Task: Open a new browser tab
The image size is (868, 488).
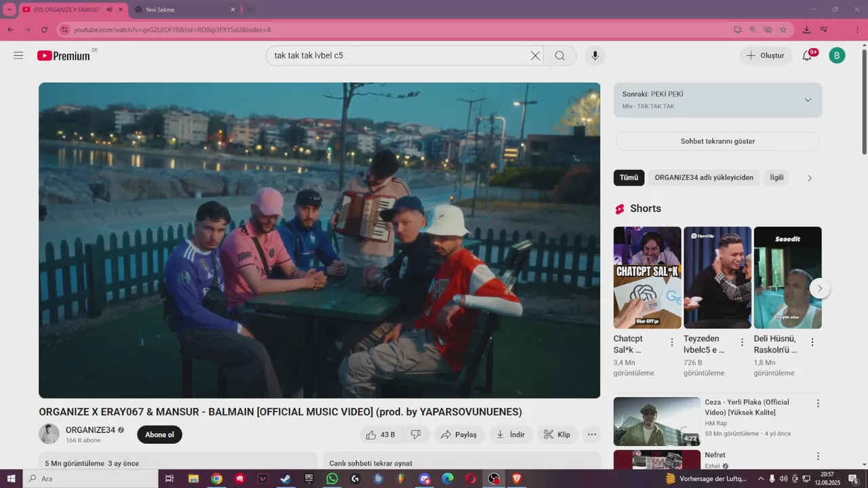Action: click(250, 9)
